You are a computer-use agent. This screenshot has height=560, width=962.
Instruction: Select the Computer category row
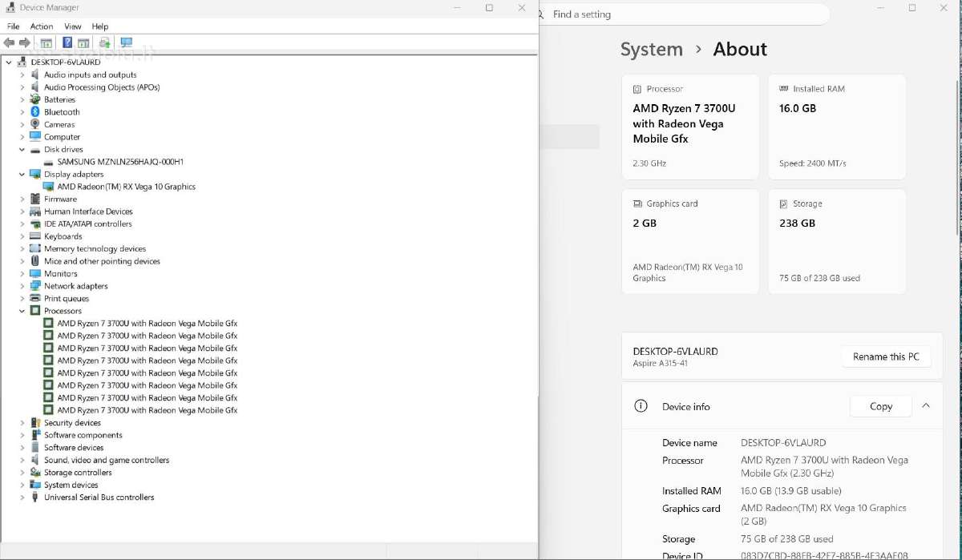click(62, 137)
